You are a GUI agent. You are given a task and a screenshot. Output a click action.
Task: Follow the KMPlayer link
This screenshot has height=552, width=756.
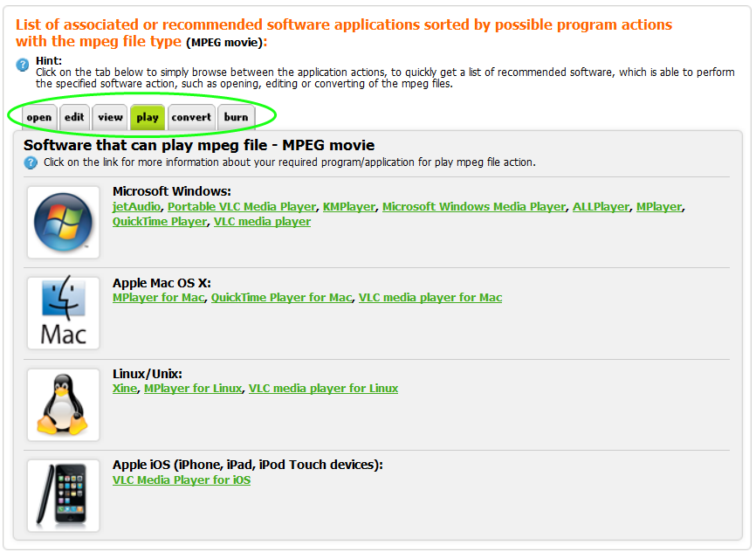pos(349,206)
